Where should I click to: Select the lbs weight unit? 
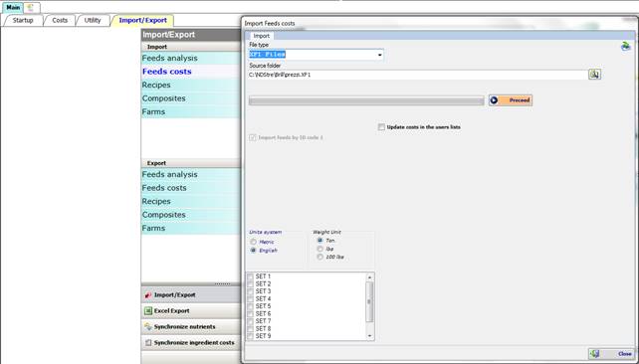(319, 249)
